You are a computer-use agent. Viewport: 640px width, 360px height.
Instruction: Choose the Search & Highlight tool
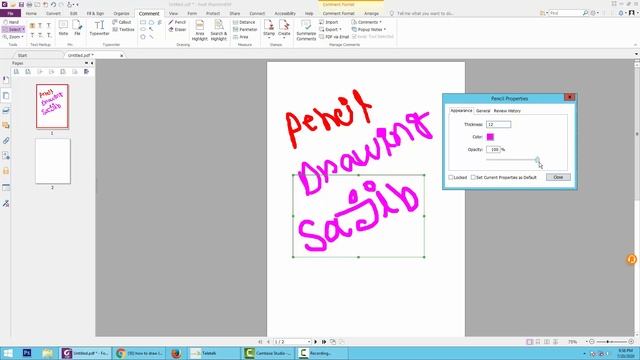tap(219, 30)
